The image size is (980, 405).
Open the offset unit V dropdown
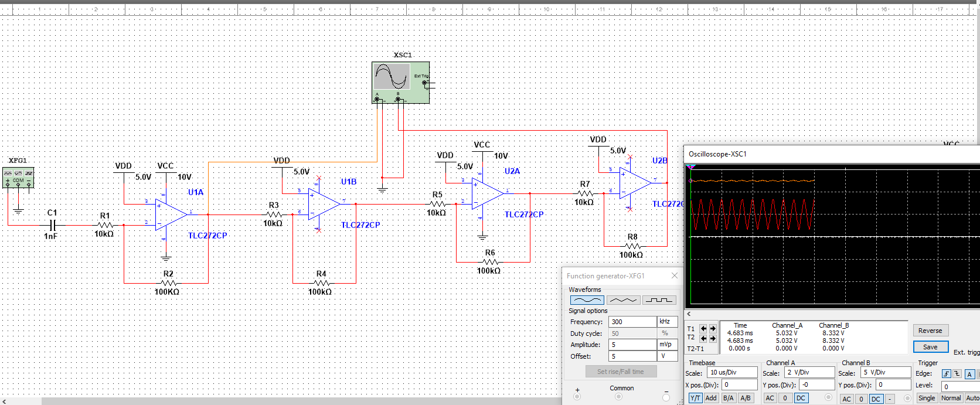point(667,356)
